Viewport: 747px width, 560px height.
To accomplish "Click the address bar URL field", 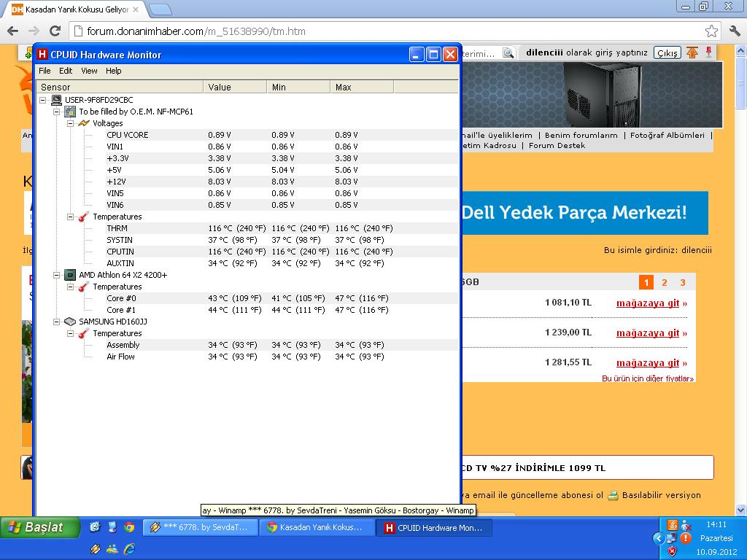I will [387, 31].
